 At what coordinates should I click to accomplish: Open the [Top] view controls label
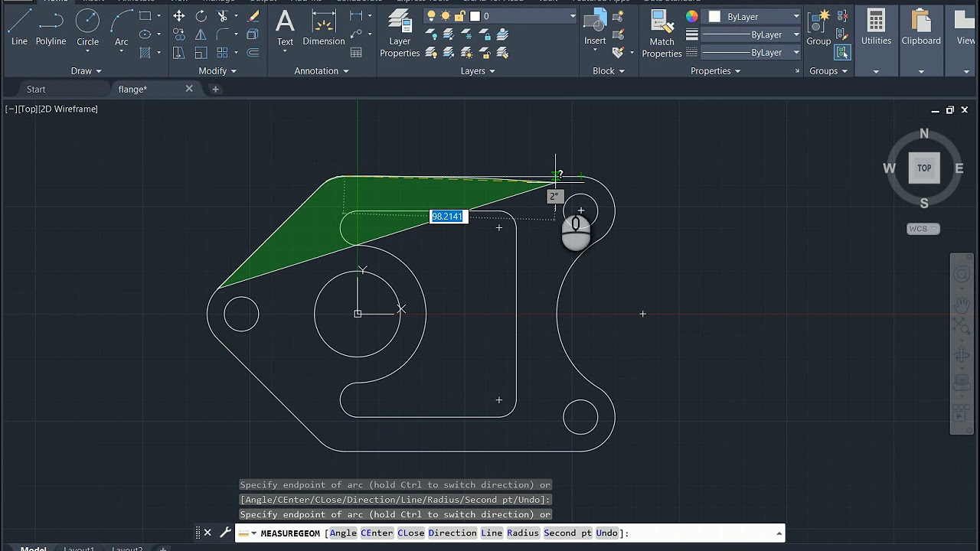(x=28, y=109)
